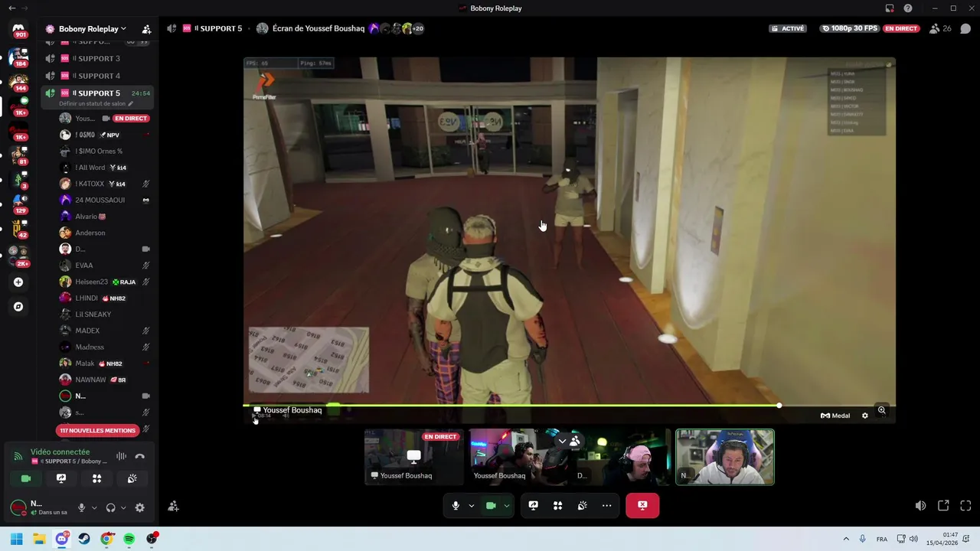
Task: Select Youssef Boushaq webcam thumbnail
Action: 518,457
